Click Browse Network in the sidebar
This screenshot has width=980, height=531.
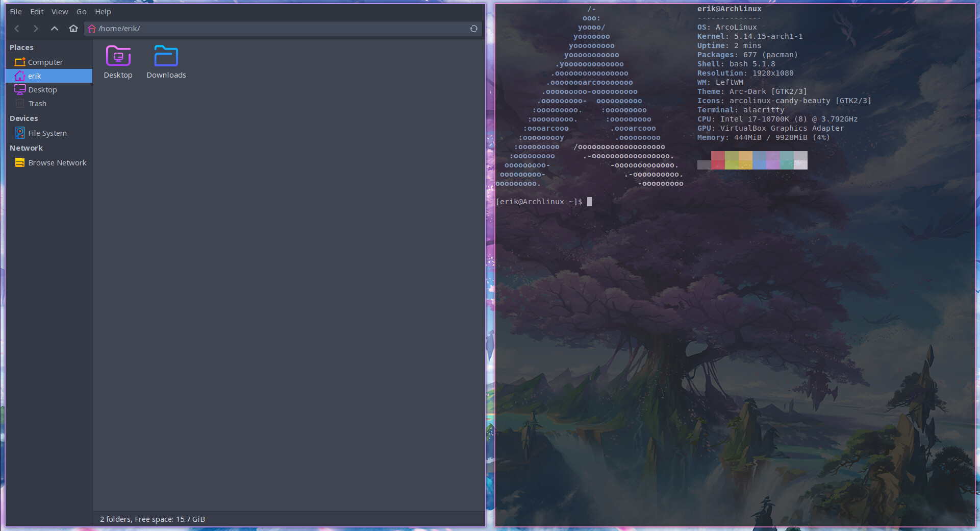[x=57, y=162]
